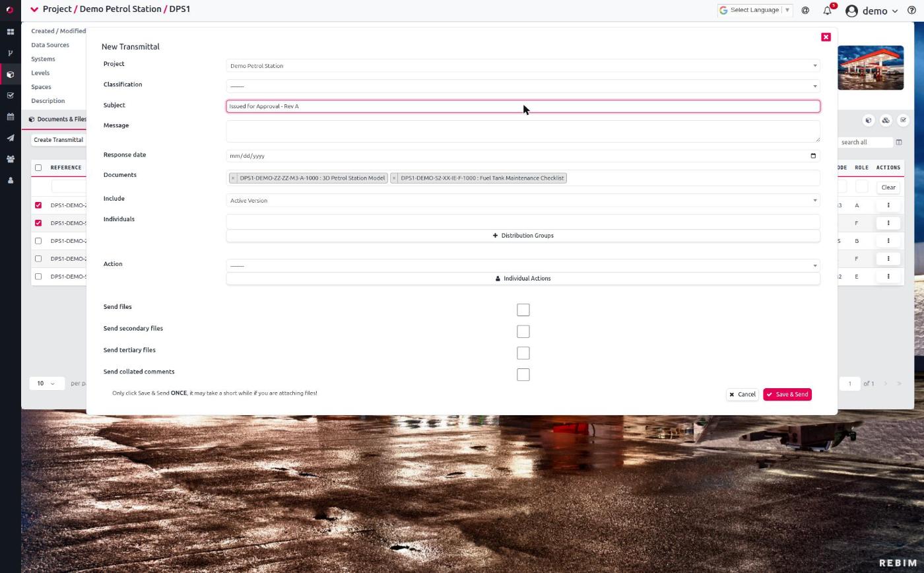Click Save & Send button

point(787,395)
